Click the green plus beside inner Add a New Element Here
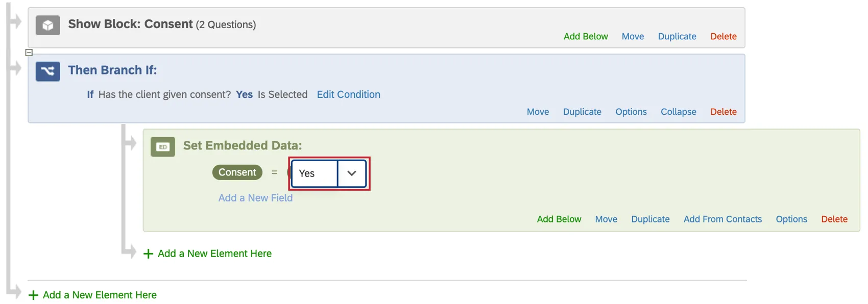868x304 pixels. click(x=148, y=254)
